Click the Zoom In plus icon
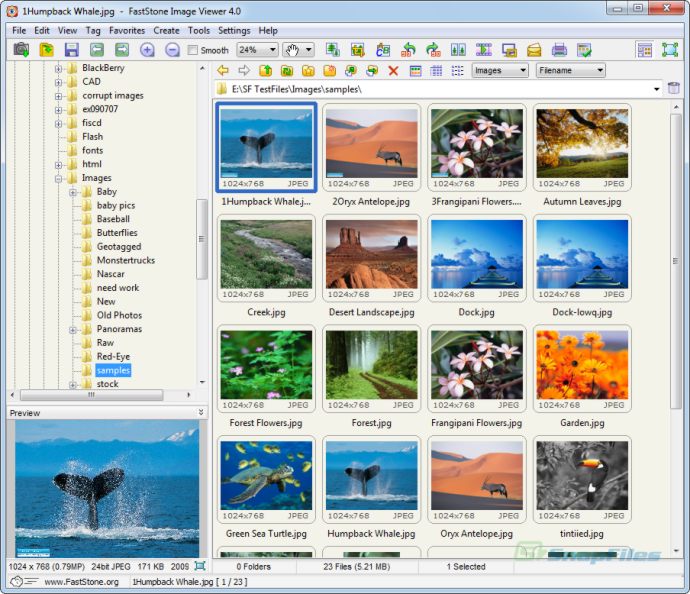The height and width of the screenshot is (594, 690). (x=147, y=50)
